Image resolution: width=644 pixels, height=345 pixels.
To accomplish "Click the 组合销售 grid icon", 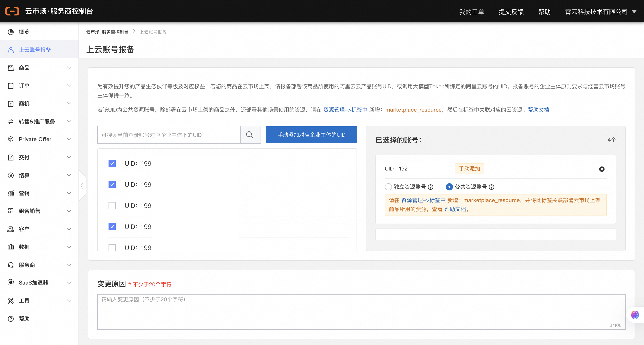I will tap(11, 211).
